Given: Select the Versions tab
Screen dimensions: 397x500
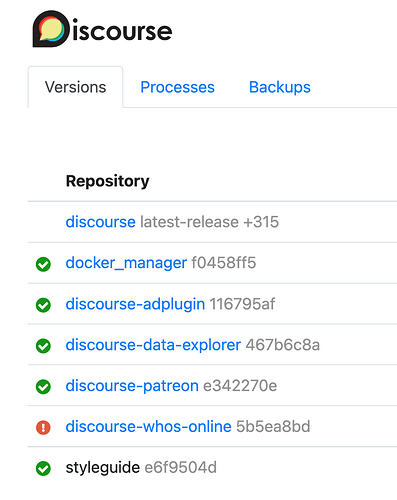Looking at the screenshot, I should pyautogui.click(x=75, y=87).
